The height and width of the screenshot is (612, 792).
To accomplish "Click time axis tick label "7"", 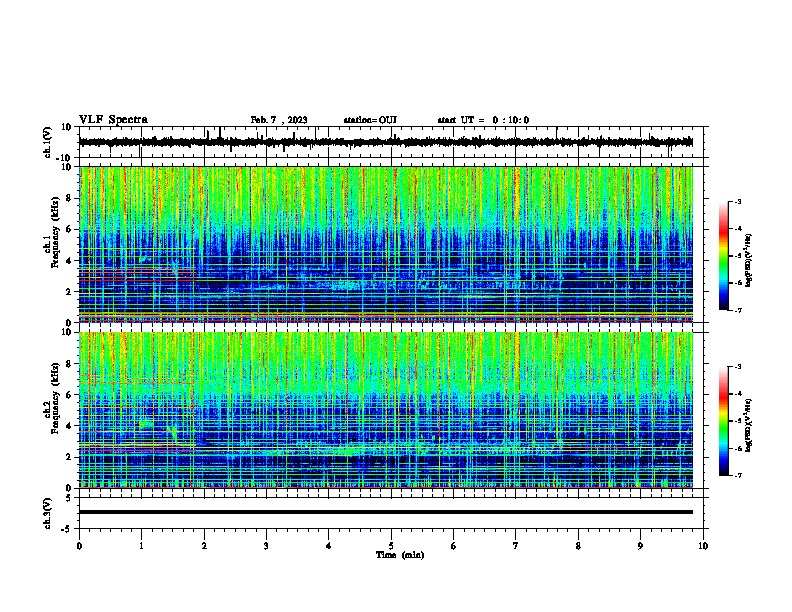I will tap(516, 546).
